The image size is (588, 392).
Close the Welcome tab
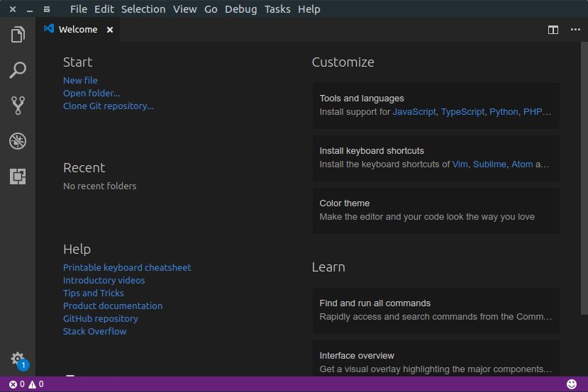pos(110,30)
